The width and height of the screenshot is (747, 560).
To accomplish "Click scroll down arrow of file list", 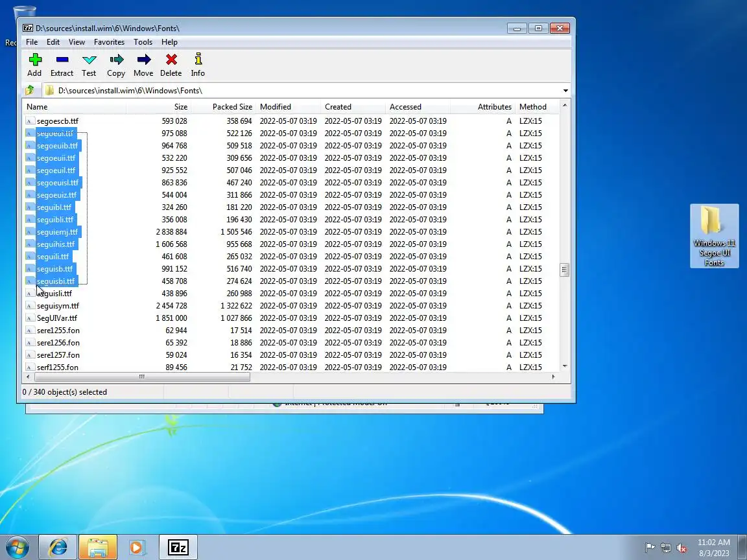I will tap(565, 366).
